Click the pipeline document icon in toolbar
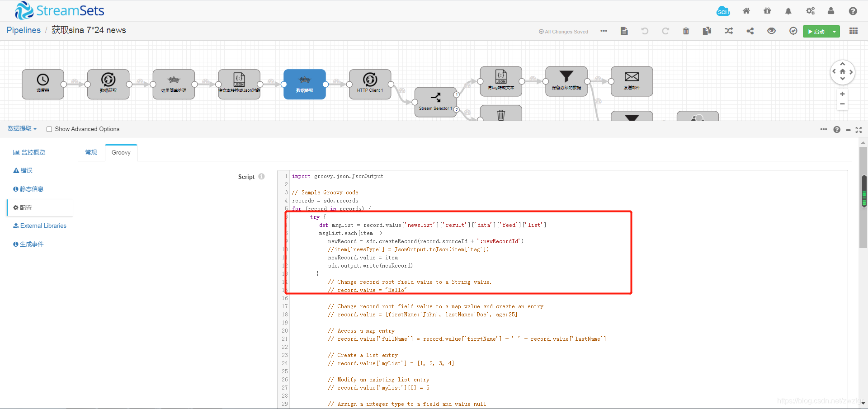This screenshot has height=409, width=868. [x=624, y=31]
